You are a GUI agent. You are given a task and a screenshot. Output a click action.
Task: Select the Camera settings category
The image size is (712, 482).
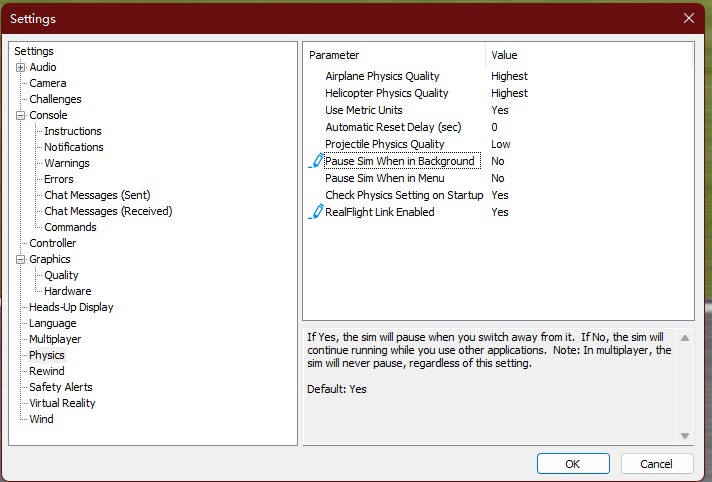pos(47,83)
